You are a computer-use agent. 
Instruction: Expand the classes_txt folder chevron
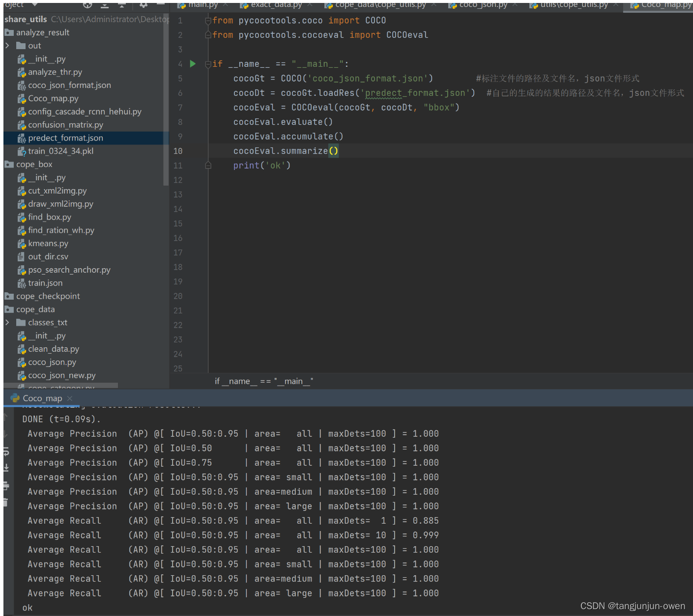pos(7,323)
